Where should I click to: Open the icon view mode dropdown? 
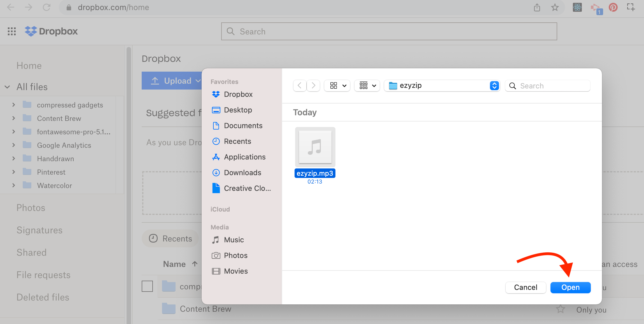[x=337, y=86]
